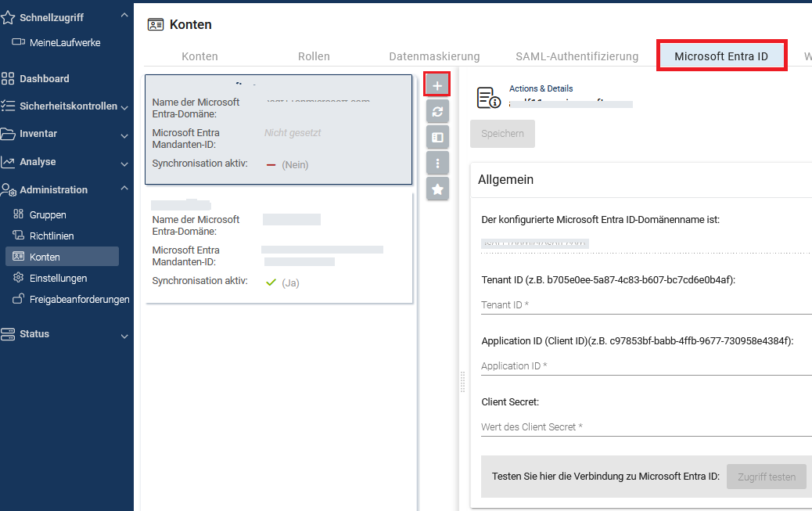Switch to the Rollen tab
Screen dimensions: 812x511
(314, 56)
